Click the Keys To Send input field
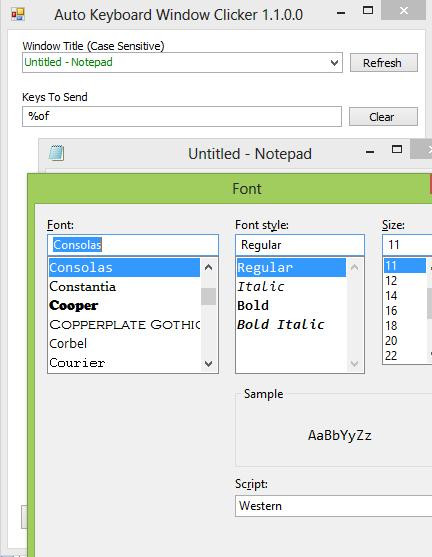432x557 pixels. tap(182, 116)
